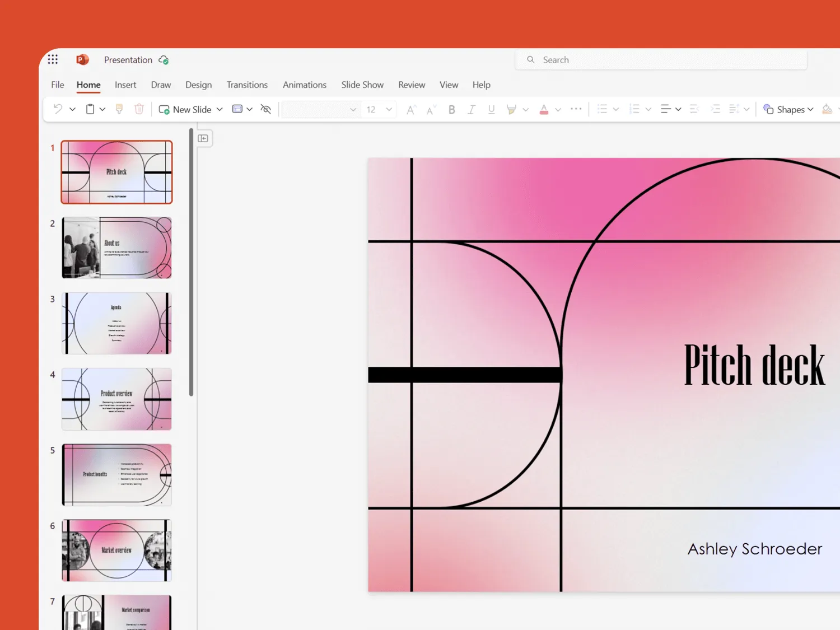Open the Slide Show menu
Viewport: 840px width, 630px height.
click(x=362, y=85)
